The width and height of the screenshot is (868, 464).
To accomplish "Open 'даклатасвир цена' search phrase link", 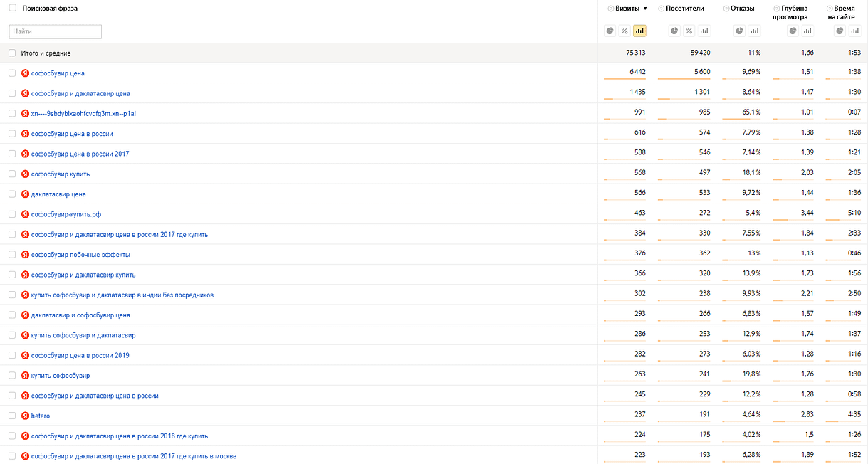I will click(x=58, y=194).
